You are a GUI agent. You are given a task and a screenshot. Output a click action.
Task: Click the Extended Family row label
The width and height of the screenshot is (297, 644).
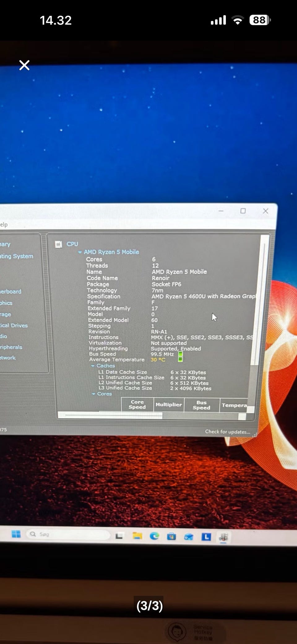point(109,308)
